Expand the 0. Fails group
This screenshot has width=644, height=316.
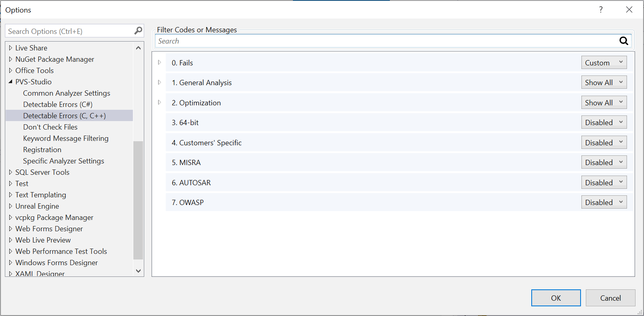point(160,63)
